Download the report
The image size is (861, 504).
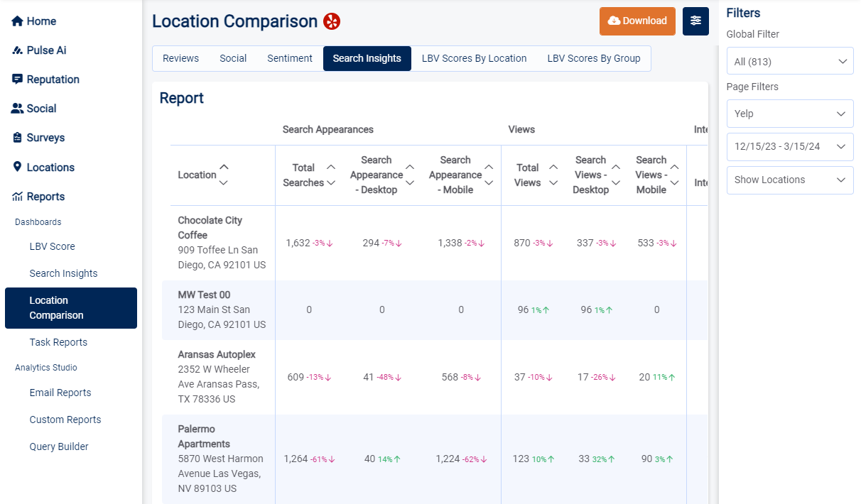(x=637, y=21)
